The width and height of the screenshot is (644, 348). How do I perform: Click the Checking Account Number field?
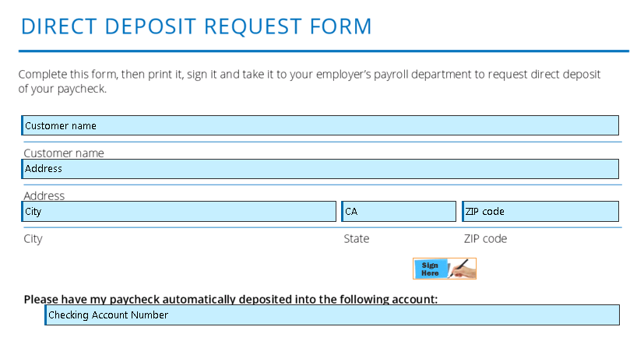(333, 315)
